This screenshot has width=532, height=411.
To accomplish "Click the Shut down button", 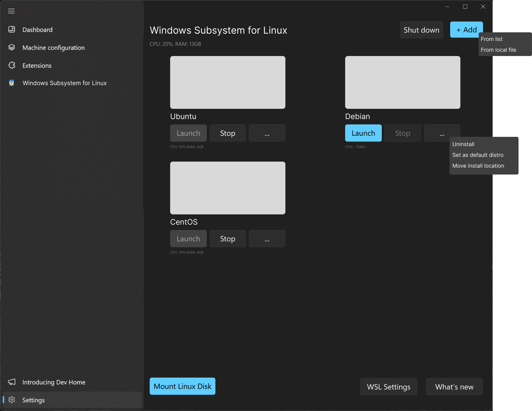I will [x=421, y=30].
